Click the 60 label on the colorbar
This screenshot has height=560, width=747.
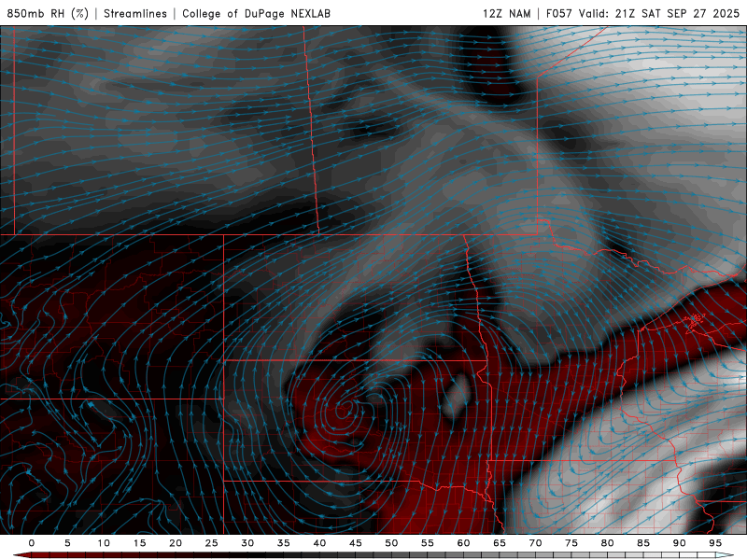(x=463, y=543)
